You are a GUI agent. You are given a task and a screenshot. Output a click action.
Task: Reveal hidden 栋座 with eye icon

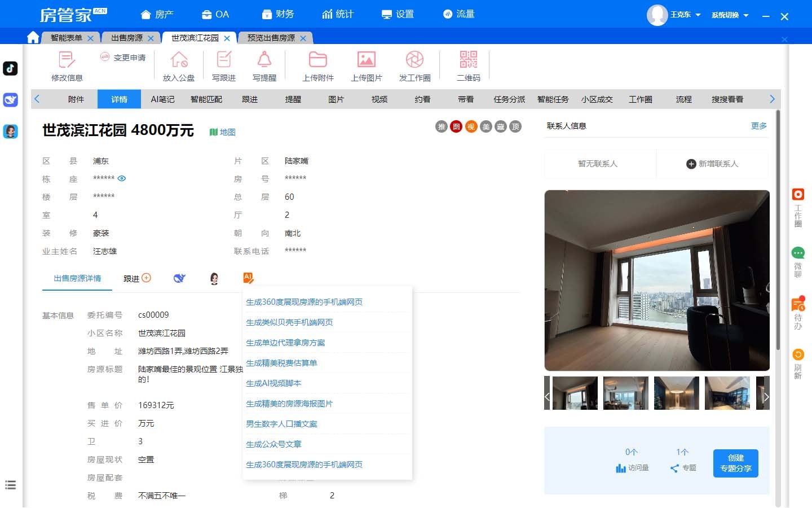122,178
